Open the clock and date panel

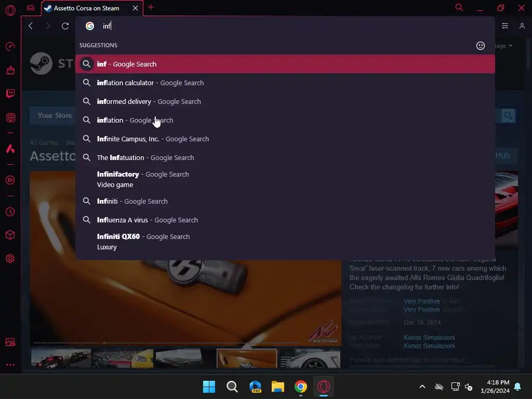(x=495, y=387)
